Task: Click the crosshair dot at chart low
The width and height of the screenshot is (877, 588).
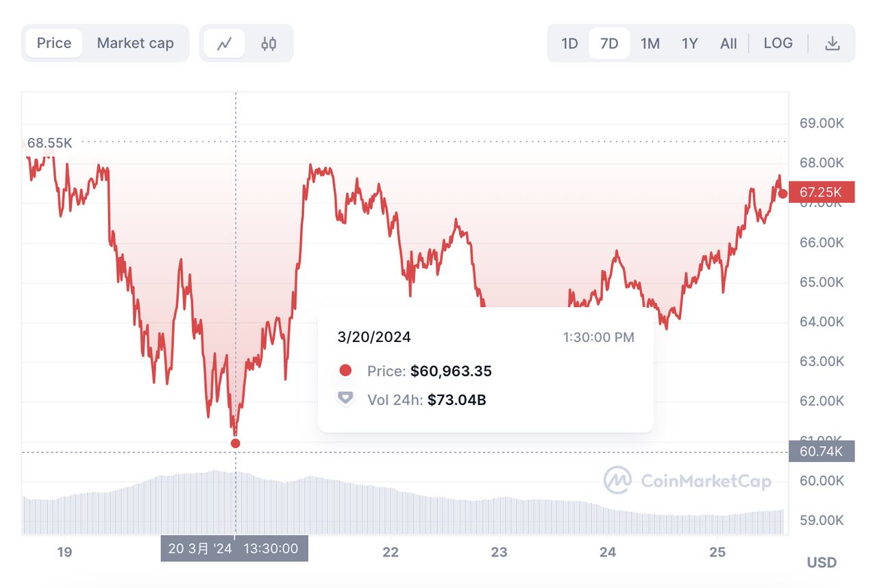Action: tap(236, 443)
